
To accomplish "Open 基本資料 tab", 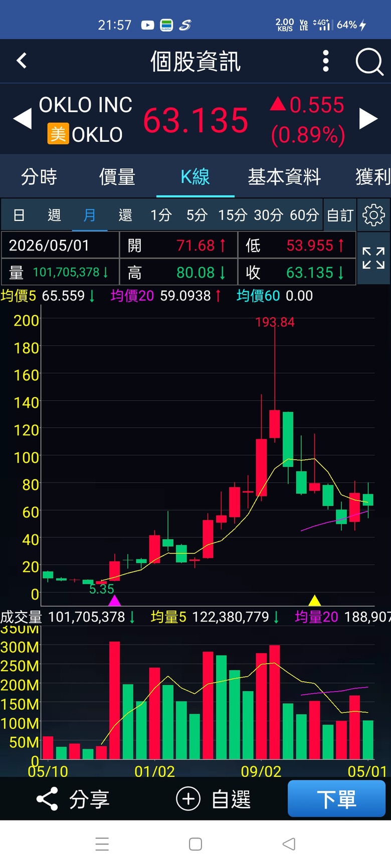I will tap(284, 177).
